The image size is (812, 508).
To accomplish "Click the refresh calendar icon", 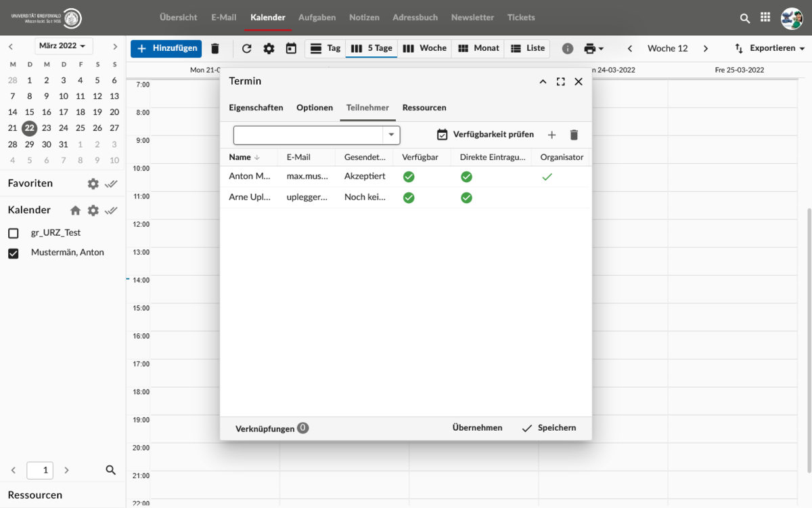I will coord(246,48).
